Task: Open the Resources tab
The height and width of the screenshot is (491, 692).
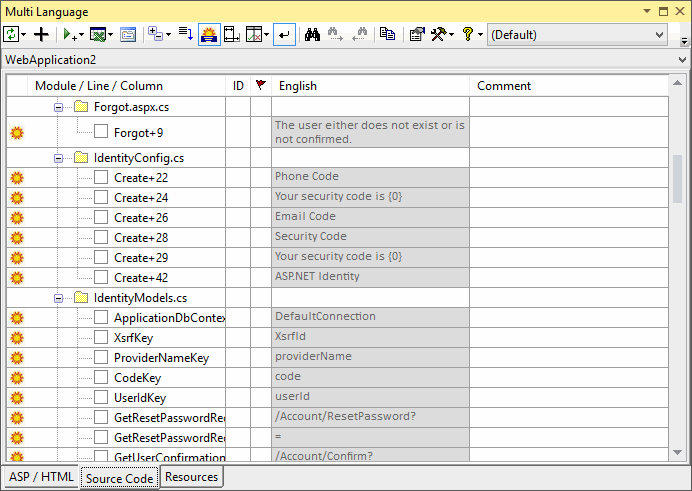Action: click(191, 477)
